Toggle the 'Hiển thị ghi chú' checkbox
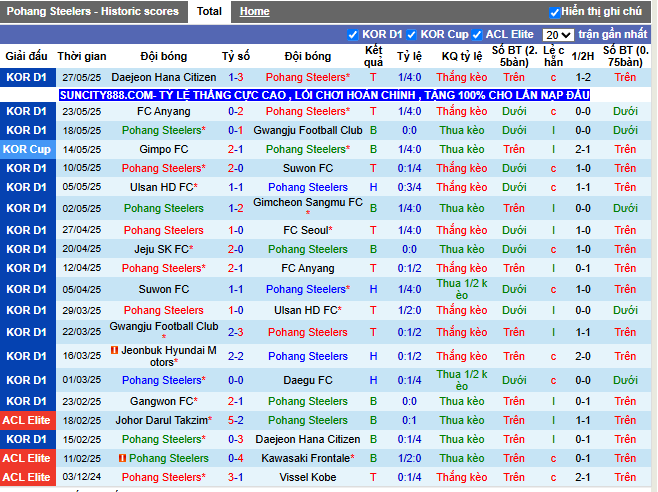Screen dimensions: 658x492 [554, 13]
